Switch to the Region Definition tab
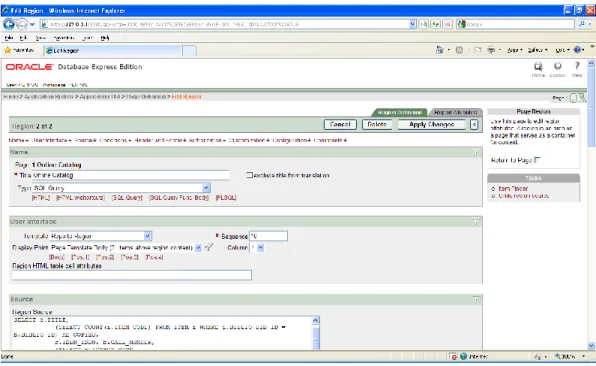Viewport: 596px width, 366px height. point(399,112)
